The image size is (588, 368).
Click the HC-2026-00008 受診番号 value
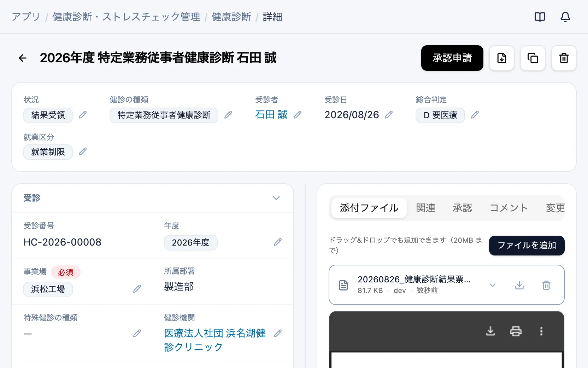[x=62, y=242]
